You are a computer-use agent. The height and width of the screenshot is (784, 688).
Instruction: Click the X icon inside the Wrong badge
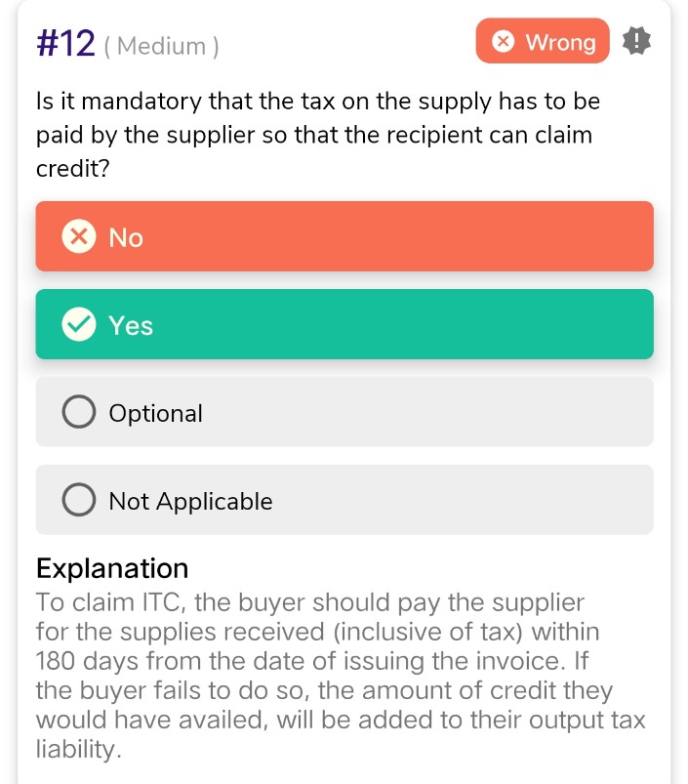click(503, 42)
